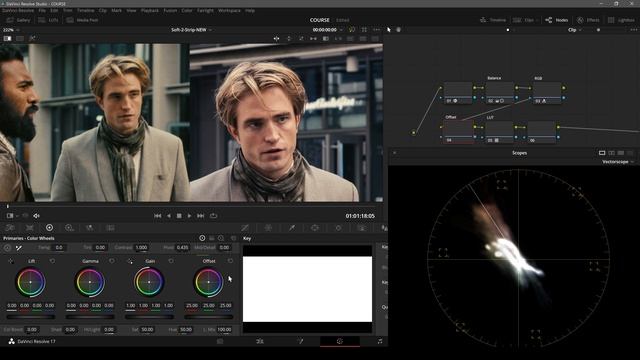Pick white point with the Gain picker
Image resolution: width=640 pixels, height=360 pixels.
130,261
